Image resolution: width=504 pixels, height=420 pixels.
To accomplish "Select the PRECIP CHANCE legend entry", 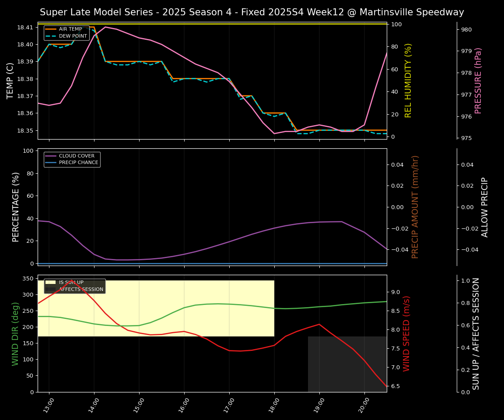I will click(x=78, y=162).
